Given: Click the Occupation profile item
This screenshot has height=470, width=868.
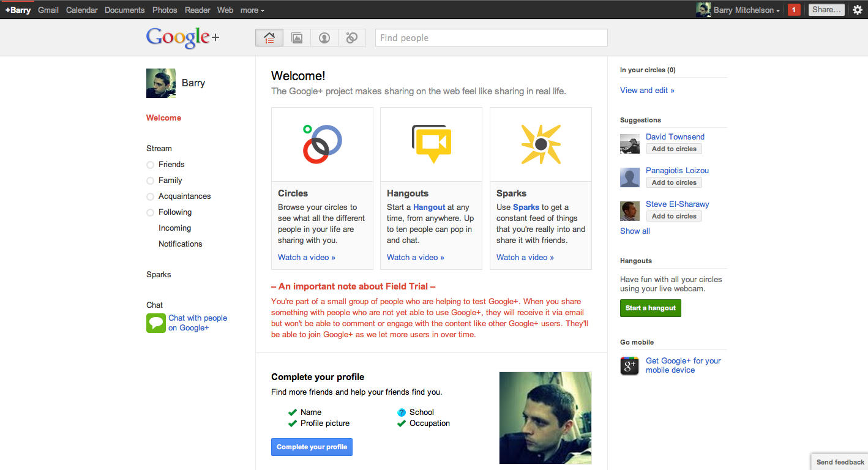Looking at the screenshot, I should coord(430,423).
